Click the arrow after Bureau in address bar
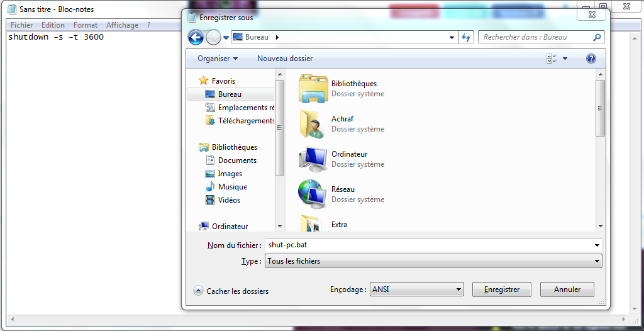 277,37
